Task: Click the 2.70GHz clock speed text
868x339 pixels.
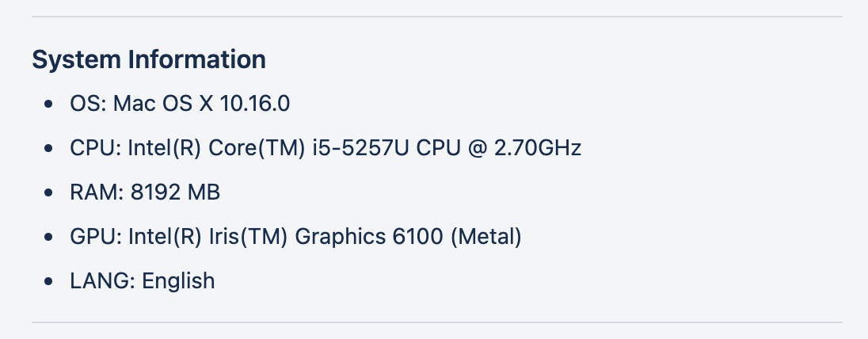Action: 538,148
